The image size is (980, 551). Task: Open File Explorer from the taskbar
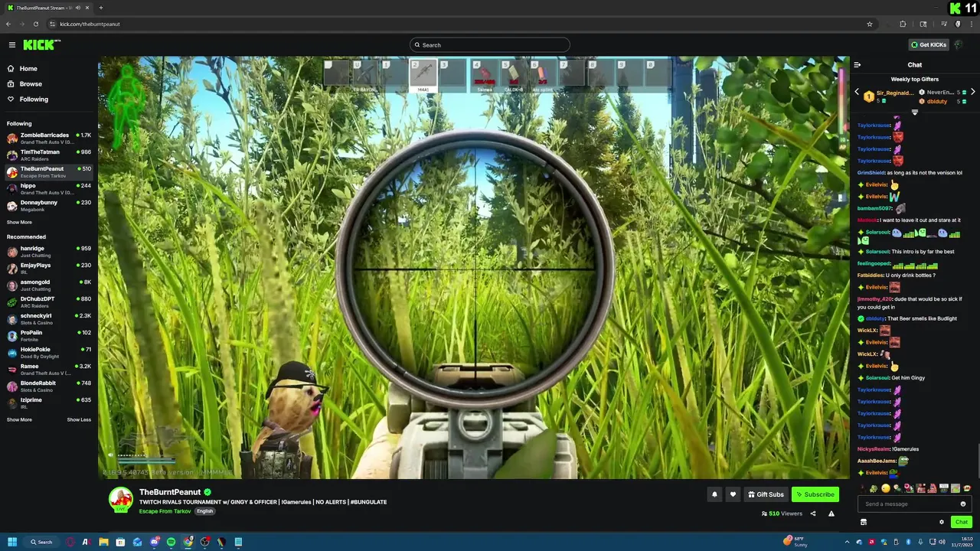(x=103, y=542)
